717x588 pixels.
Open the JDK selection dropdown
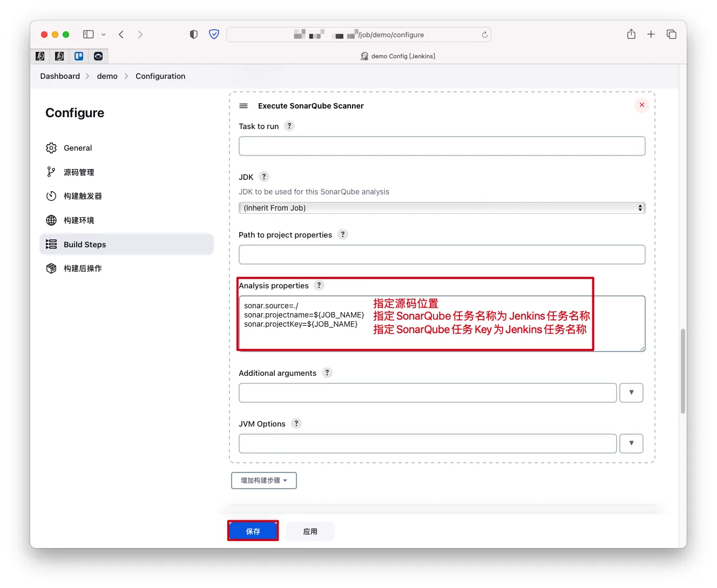tap(442, 208)
